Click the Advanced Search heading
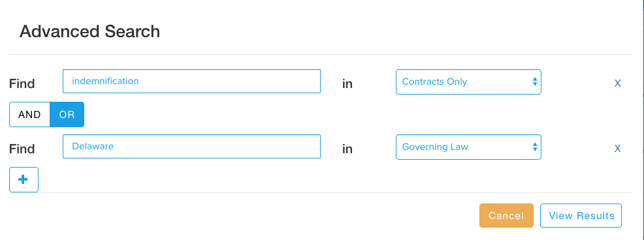This screenshot has width=644, height=240. click(x=89, y=31)
